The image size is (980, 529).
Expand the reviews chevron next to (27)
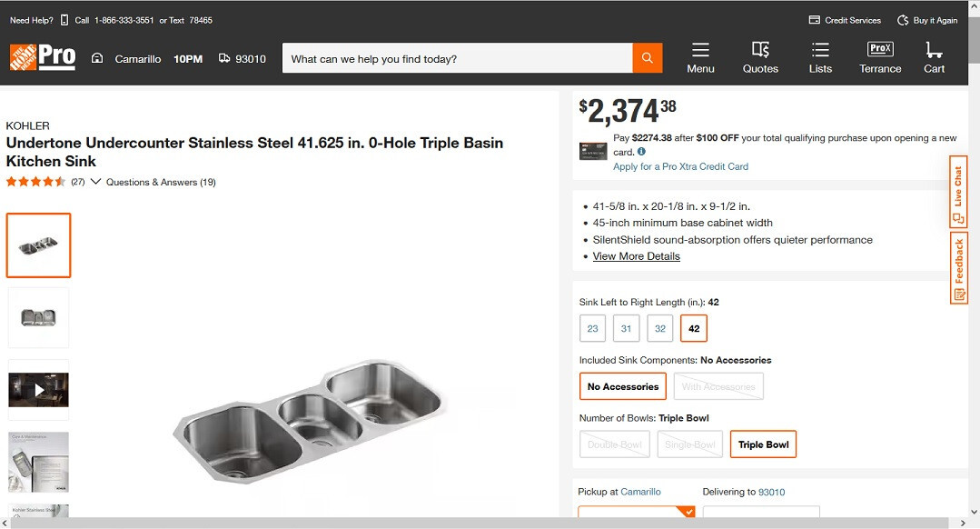coord(96,182)
